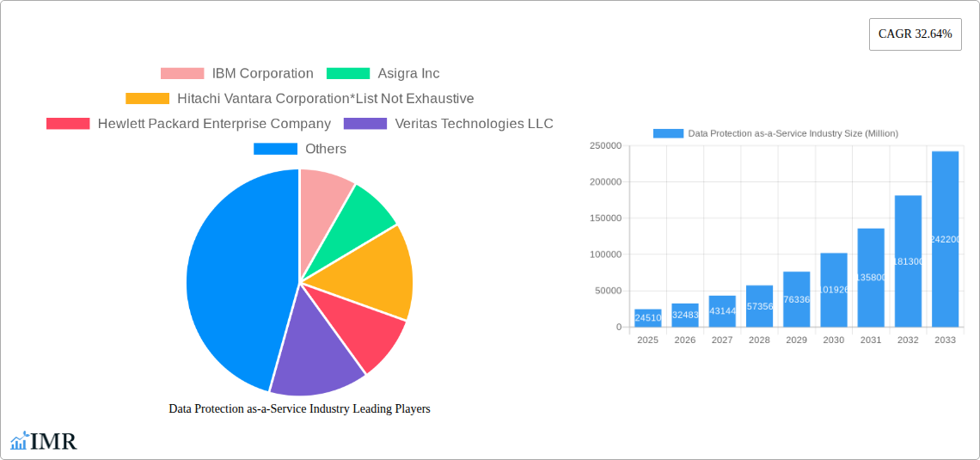Viewport: 980px width, 460px height.
Task: Toggle Hewlett Packard Enterprise Company legend label
Action: coord(214,124)
